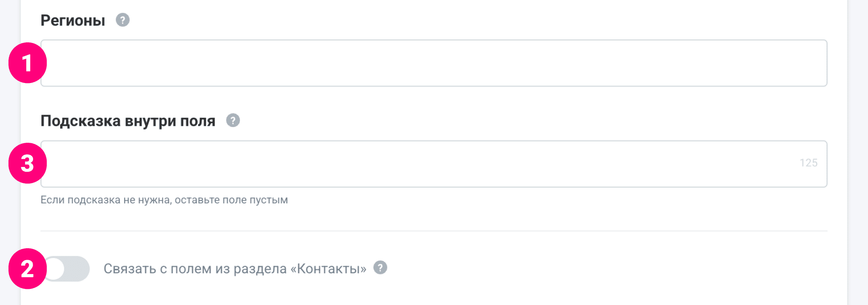Click the pink badge numbered 1
The image size is (868, 305).
[x=27, y=63]
